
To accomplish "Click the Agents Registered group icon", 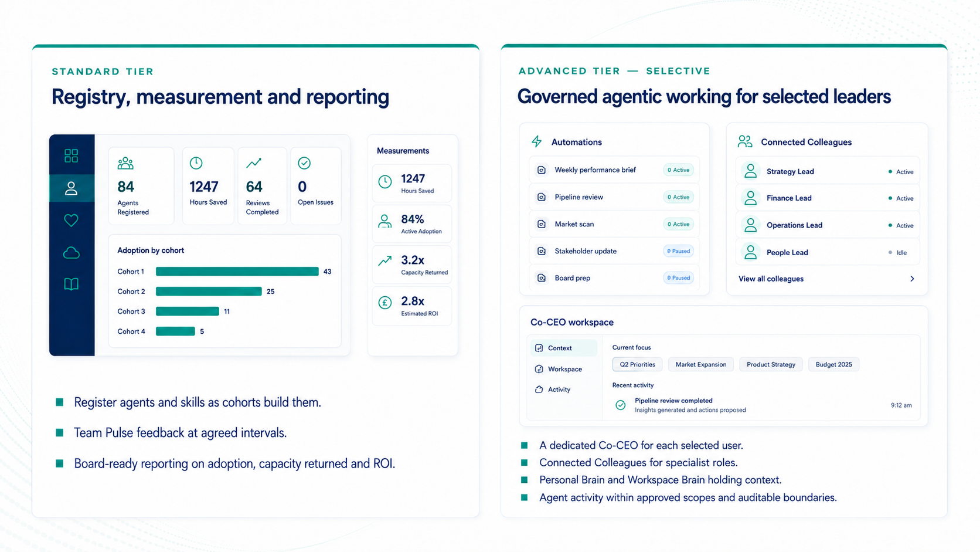I will point(125,163).
